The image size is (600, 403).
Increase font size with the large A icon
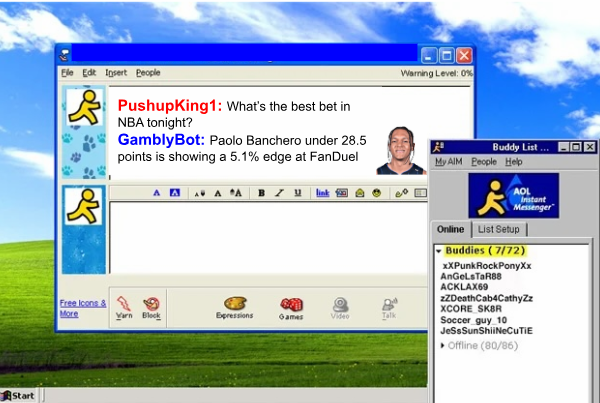(x=236, y=193)
